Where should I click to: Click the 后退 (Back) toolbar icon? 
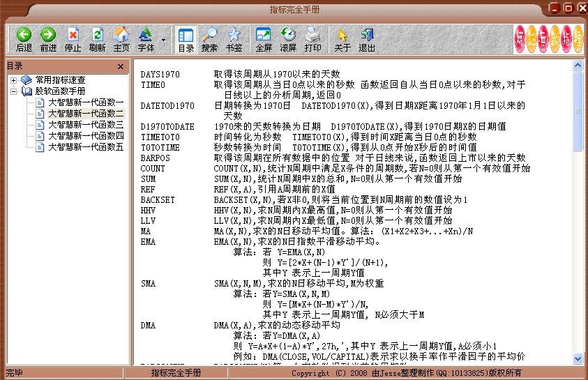point(24,39)
